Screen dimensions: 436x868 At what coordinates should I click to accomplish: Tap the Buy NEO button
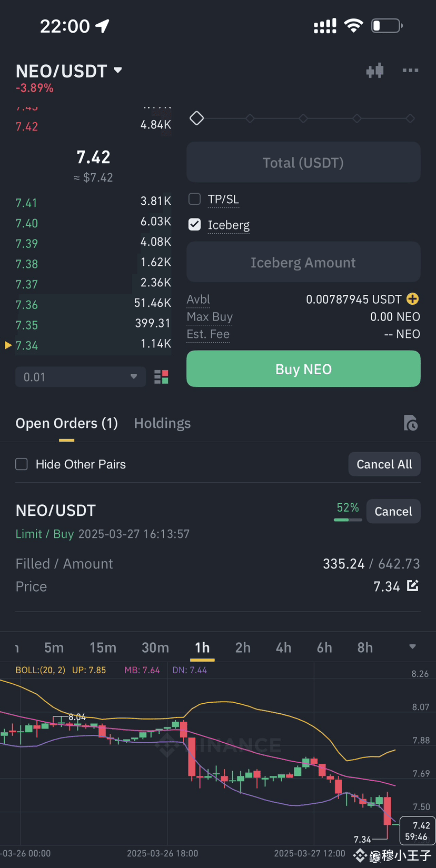303,369
